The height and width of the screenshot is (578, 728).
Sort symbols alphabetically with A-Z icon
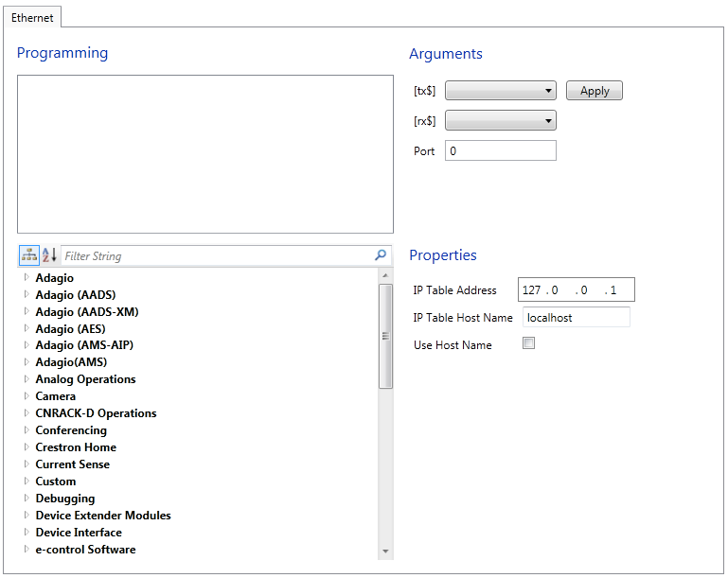[49, 255]
